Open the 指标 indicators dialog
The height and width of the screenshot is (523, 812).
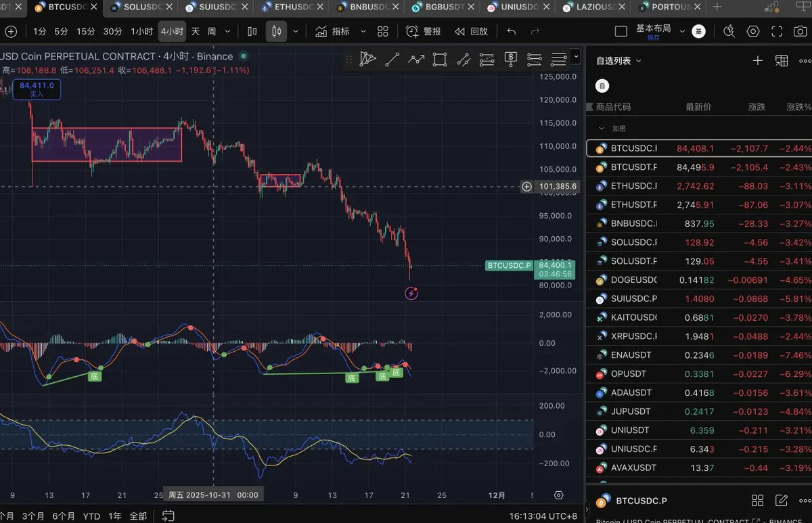pos(332,31)
